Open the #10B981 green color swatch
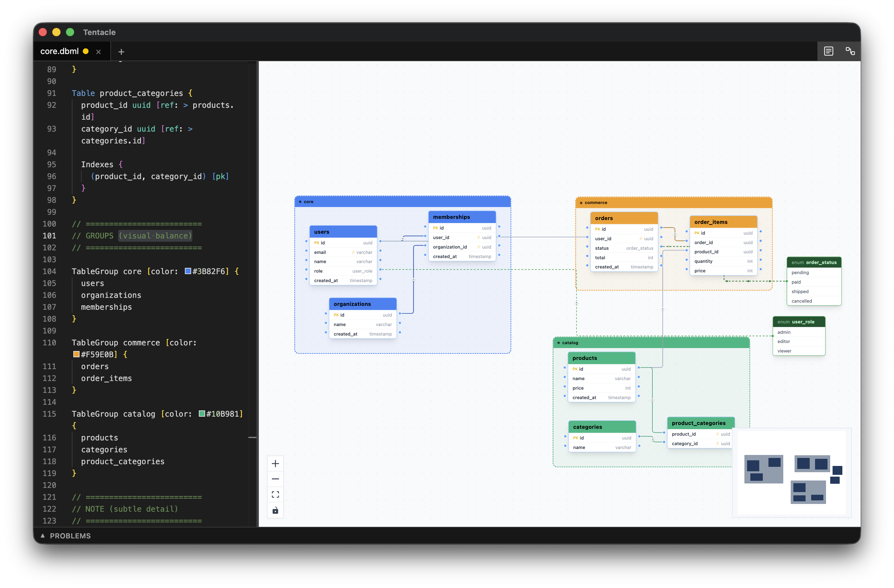The image size is (894, 588). (202, 414)
